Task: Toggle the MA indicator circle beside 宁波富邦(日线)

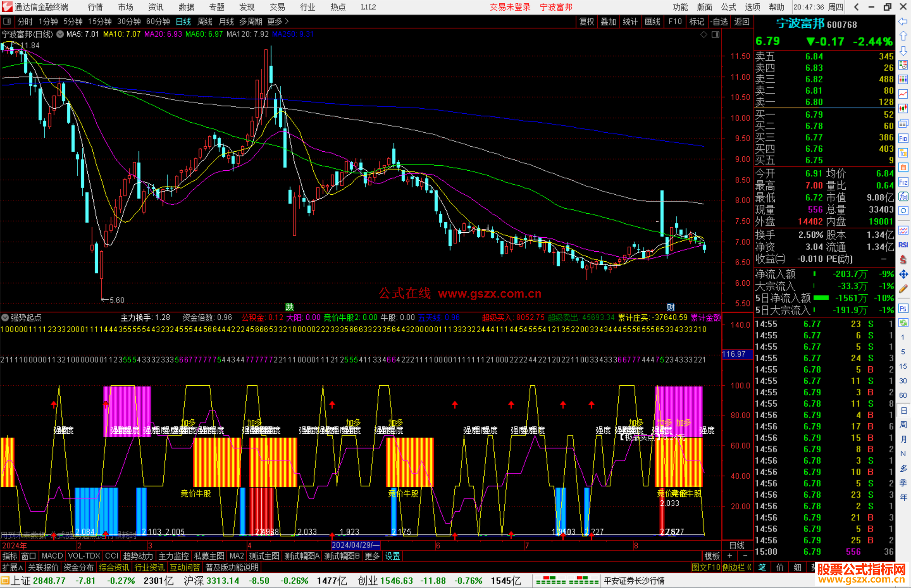Action: click(x=60, y=34)
